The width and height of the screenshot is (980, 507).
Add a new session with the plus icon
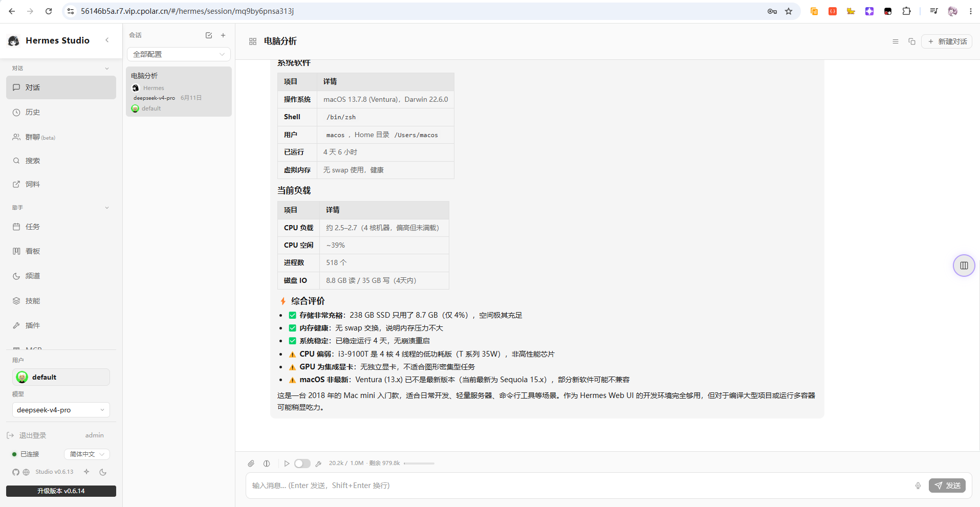(223, 35)
